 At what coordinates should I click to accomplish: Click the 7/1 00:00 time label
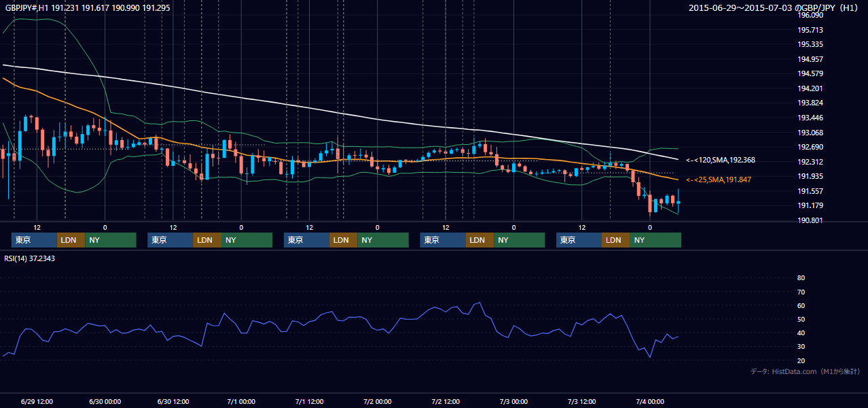[241, 401]
